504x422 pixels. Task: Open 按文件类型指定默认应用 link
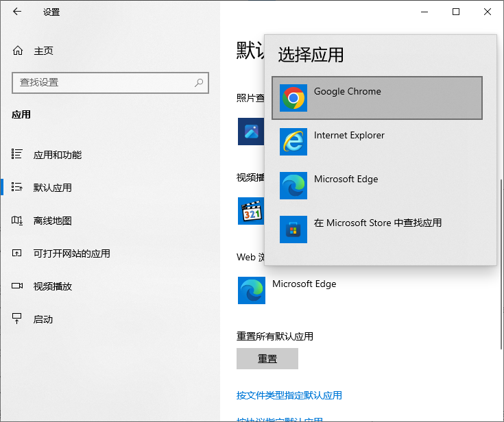point(289,395)
